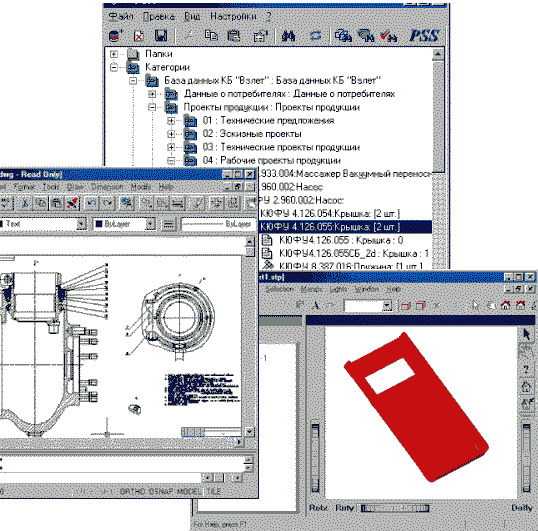Click the letter A icon in viewer toolbar
Screen dimensions: 538x531
pos(316,305)
